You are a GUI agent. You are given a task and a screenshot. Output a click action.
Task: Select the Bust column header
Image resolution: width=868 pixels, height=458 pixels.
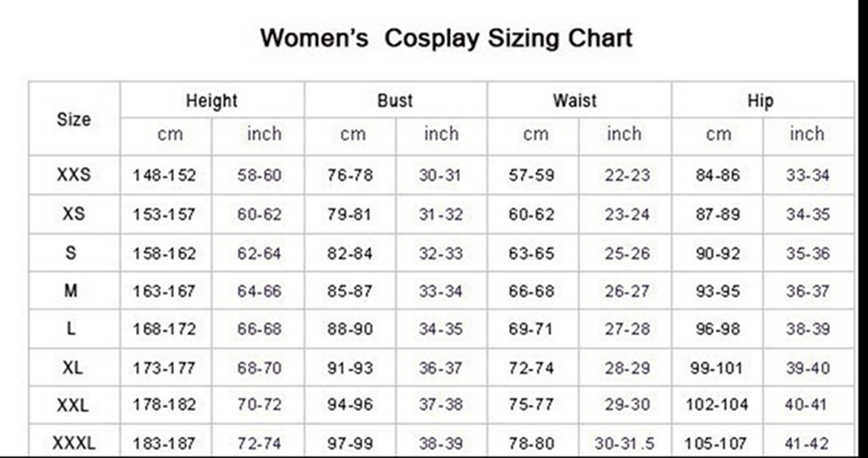(x=395, y=101)
